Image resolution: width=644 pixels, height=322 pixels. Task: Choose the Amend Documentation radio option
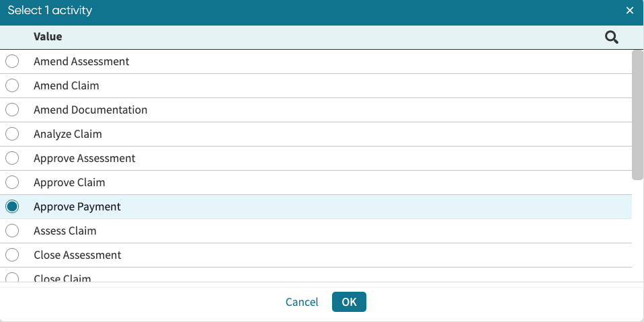pos(12,110)
